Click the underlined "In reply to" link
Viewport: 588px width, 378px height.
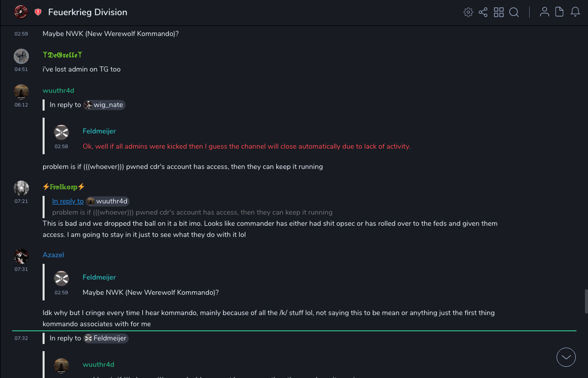tap(67, 201)
